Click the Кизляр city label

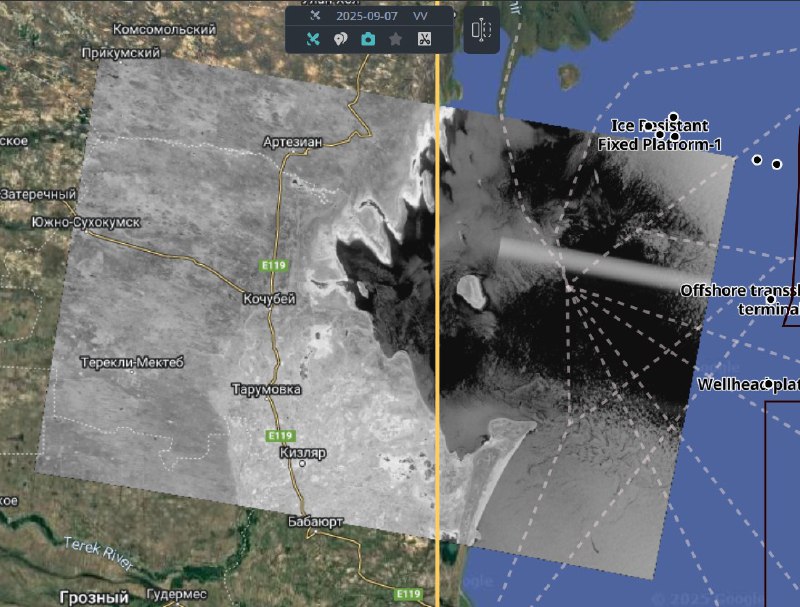(x=302, y=453)
